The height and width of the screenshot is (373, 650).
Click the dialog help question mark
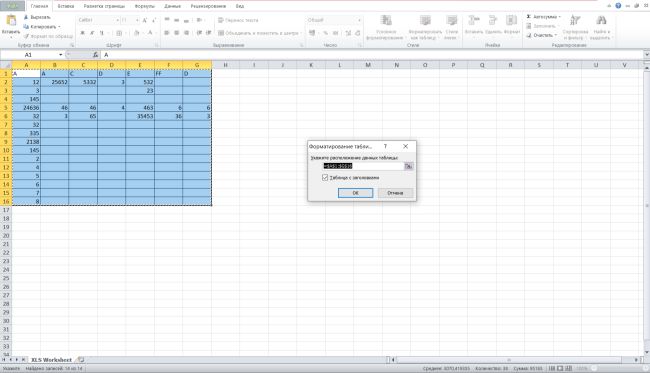[x=385, y=146]
